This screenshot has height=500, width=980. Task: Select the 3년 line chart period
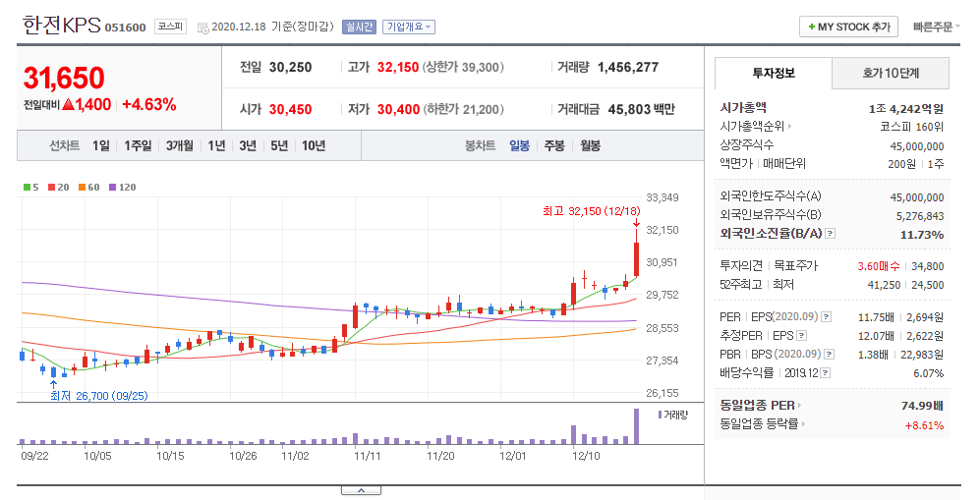tap(248, 146)
